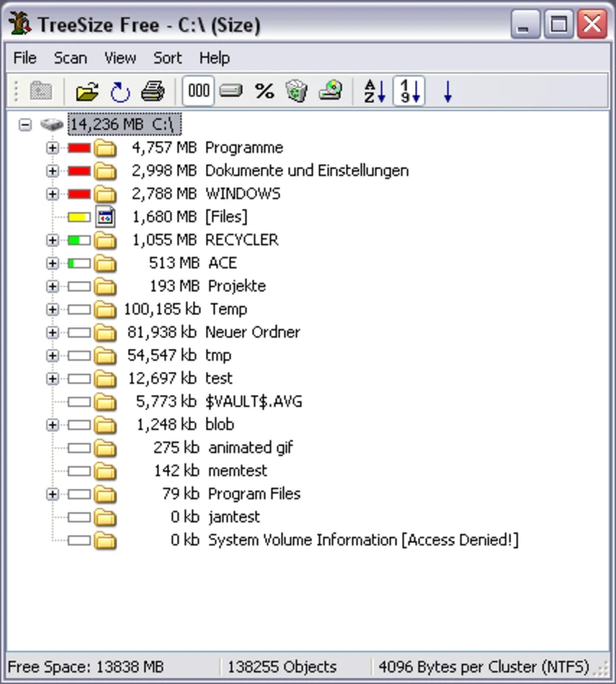Image resolution: width=616 pixels, height=684 pixels.
Task: Toggle alphabetical A-Z sort button
Action: (374, 91)
